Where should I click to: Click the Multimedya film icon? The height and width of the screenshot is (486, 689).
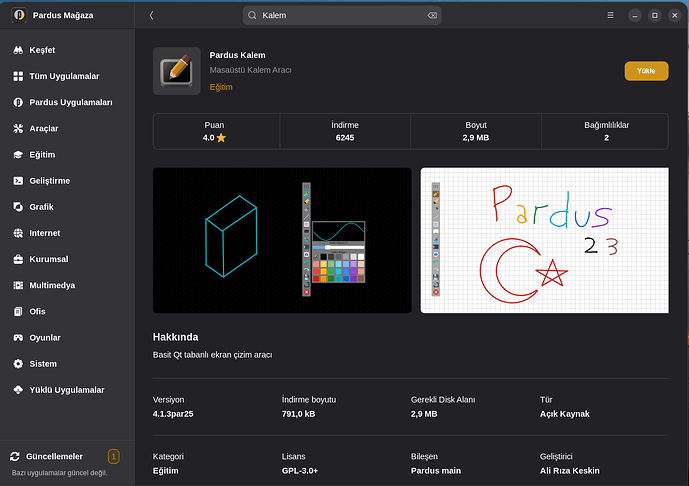coord(18,286)
